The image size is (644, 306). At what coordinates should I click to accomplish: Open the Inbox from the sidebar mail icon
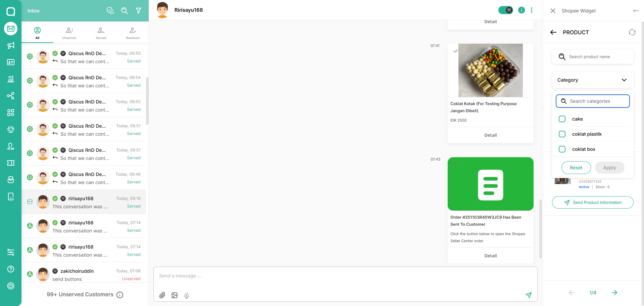[11, 29]
